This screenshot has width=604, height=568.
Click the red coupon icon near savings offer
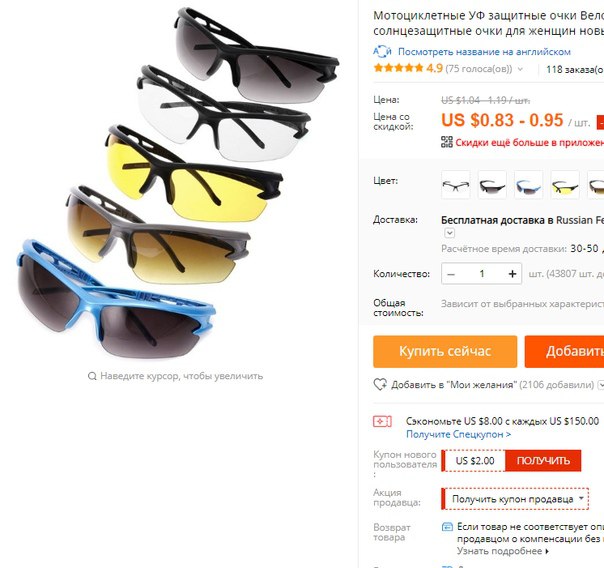click(x=382, y=421)
